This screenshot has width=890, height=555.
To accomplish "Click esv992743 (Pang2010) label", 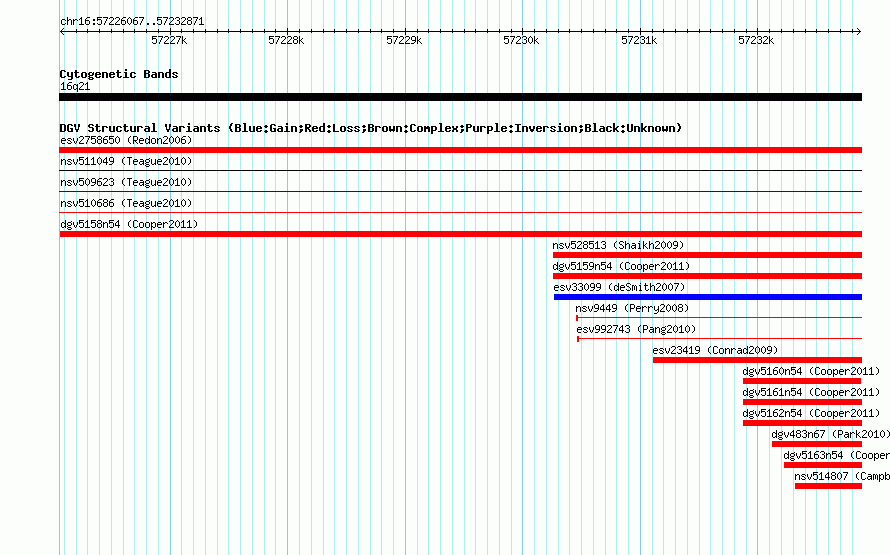I will pyautogui.click(x=636, y=329).
